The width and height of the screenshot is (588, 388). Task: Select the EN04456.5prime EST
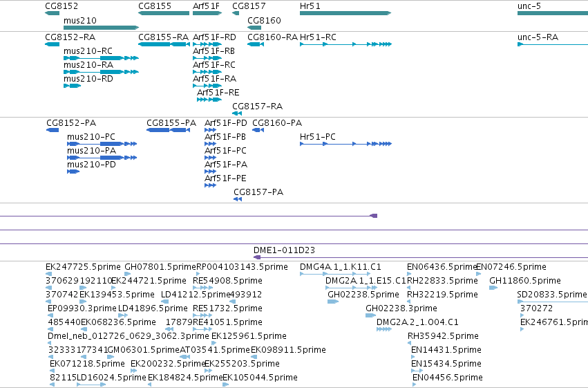click(415, 385)
